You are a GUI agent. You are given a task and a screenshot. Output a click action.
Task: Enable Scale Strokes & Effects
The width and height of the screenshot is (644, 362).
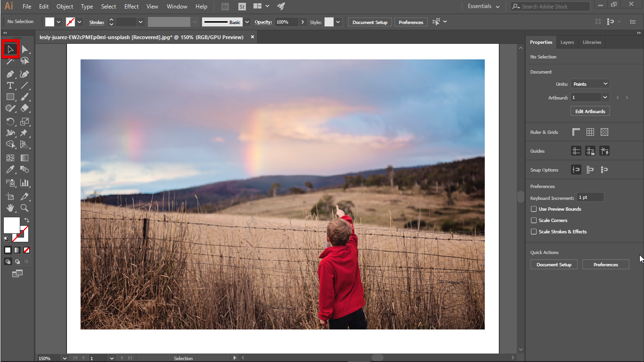[533, 231]
